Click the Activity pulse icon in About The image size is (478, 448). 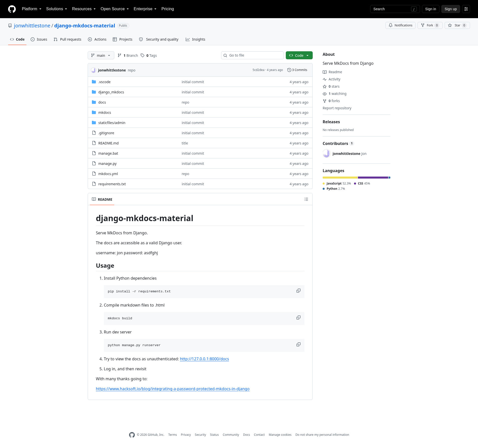[325, 79]
